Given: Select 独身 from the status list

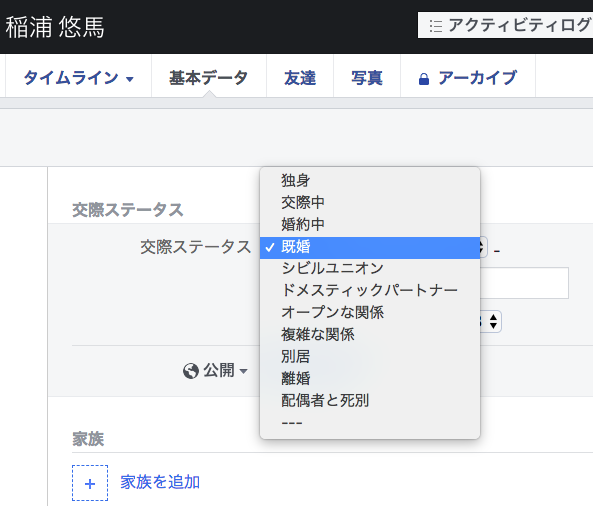Looking at the screenshot, I should tap(370, 180).
